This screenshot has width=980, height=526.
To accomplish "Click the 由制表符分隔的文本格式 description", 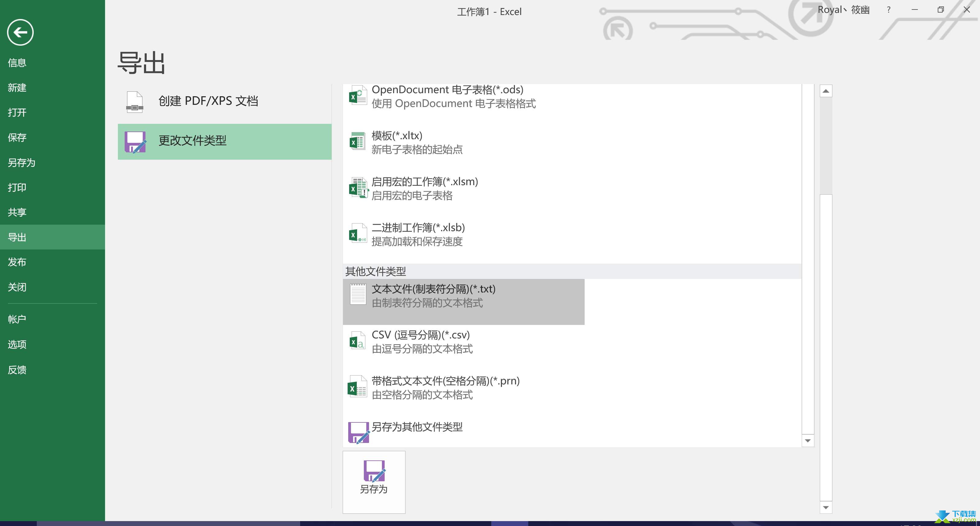I will tap(427, 303).
